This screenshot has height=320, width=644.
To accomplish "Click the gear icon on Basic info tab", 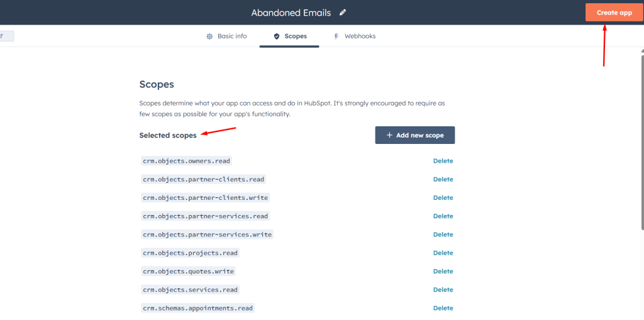I will click(x=209, y=36).
